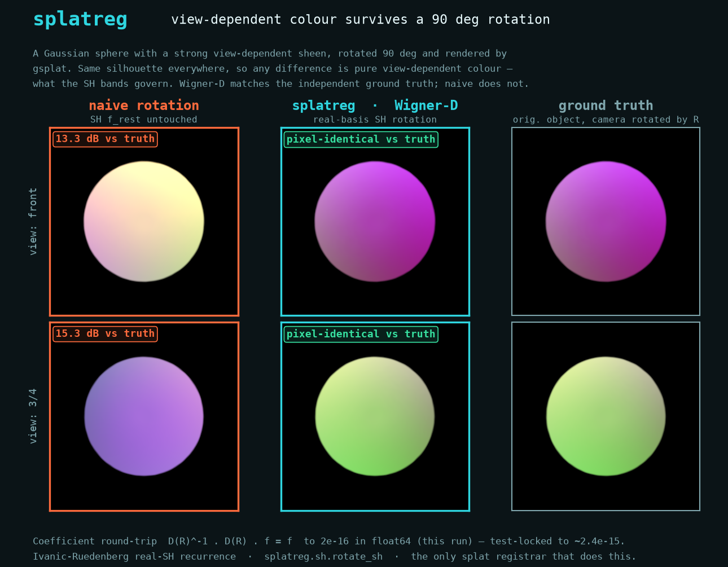This screenshot has height=567, width=728.
Task: Open the naive rotation front-view yellow sphere
Action: coord(144,221)
